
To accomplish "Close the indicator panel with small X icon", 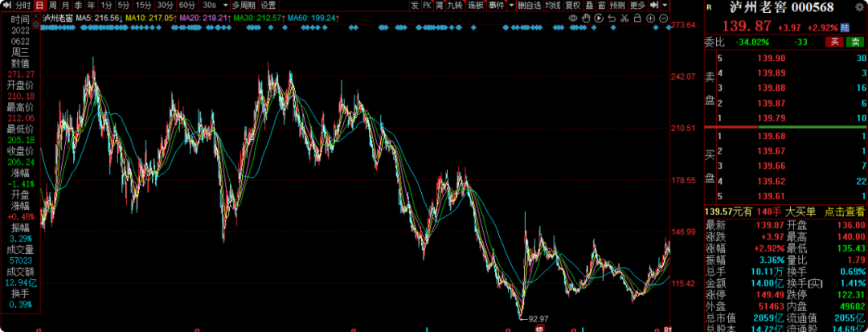I will click(36, 15).
